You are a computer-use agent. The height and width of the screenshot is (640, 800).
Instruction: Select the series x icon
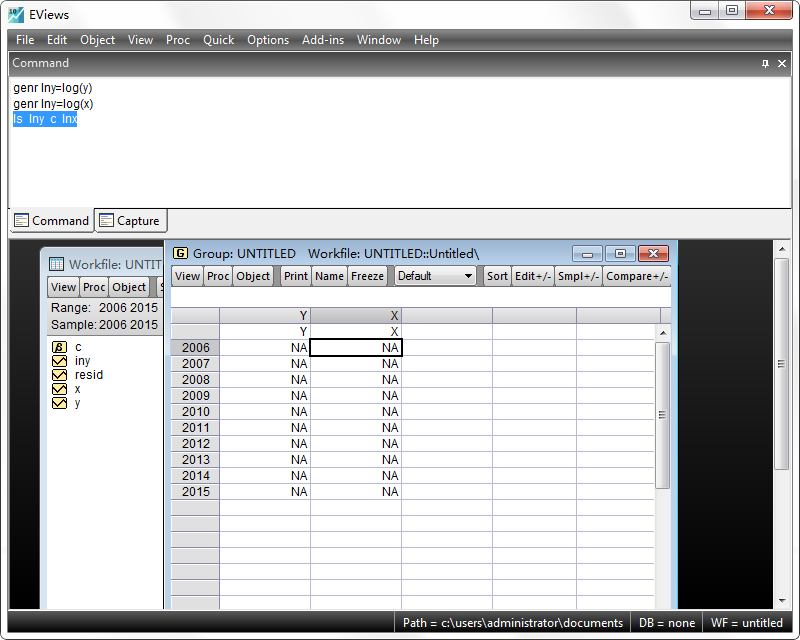tap(76, 388)
